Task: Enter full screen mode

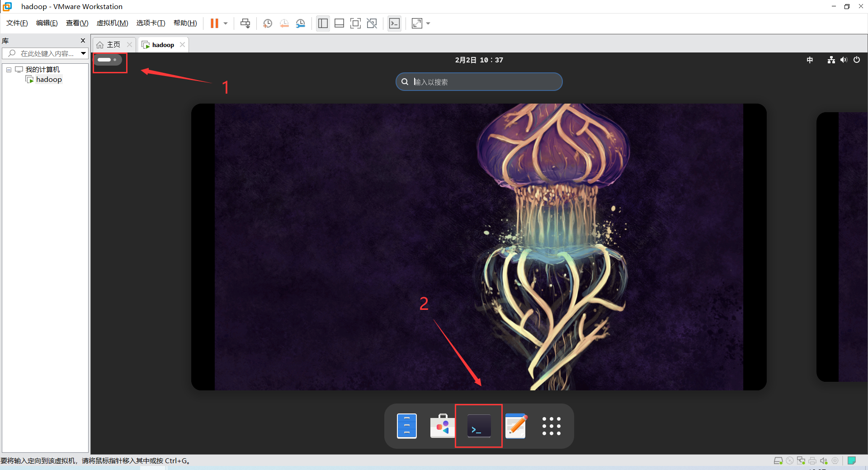Action: coord(355,23)
